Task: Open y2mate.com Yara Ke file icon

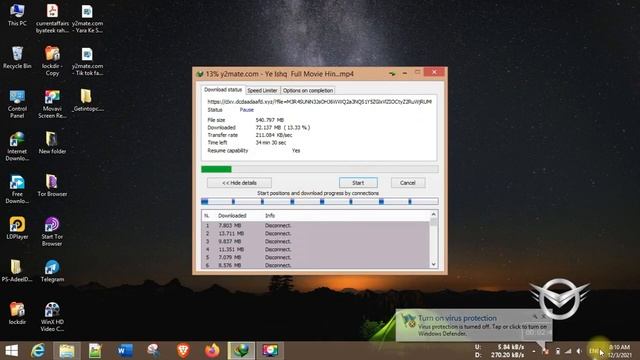Action: (87, 18)
